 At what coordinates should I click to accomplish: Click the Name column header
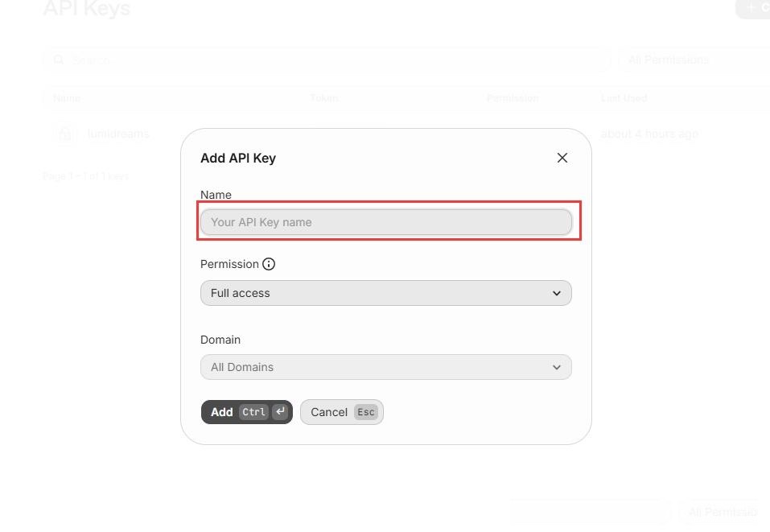click(x=66, y=98)
